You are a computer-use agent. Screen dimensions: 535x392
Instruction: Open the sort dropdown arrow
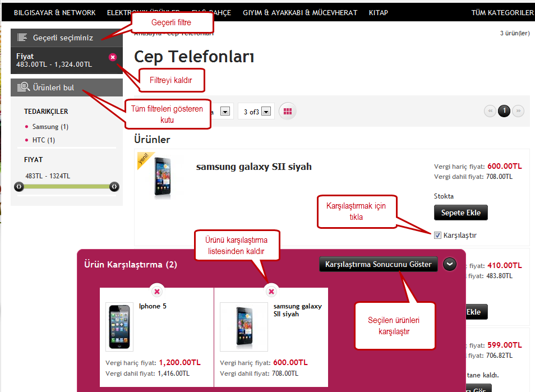[225, 112]
